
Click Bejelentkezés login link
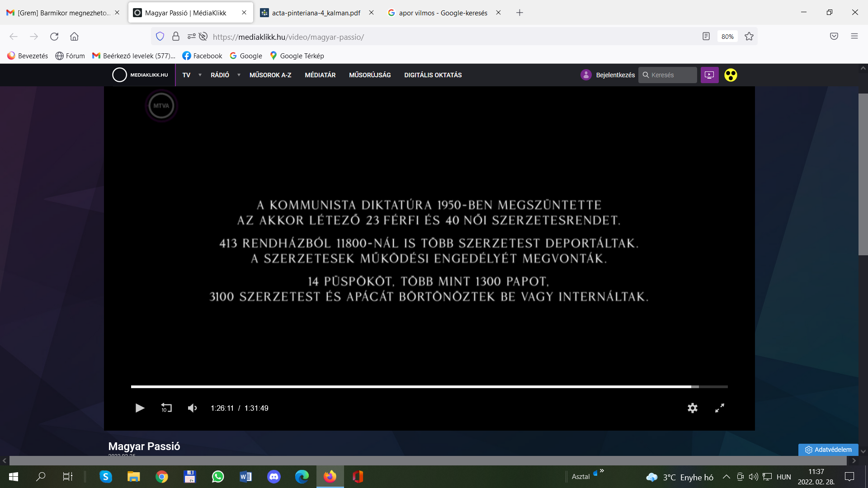(615, 75)
